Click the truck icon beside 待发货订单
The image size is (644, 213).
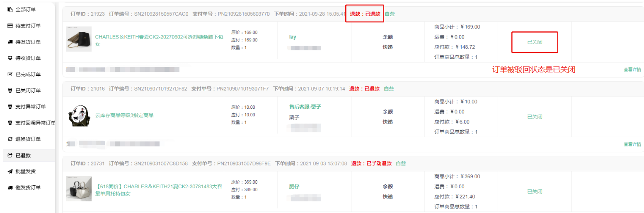point(10,42)
